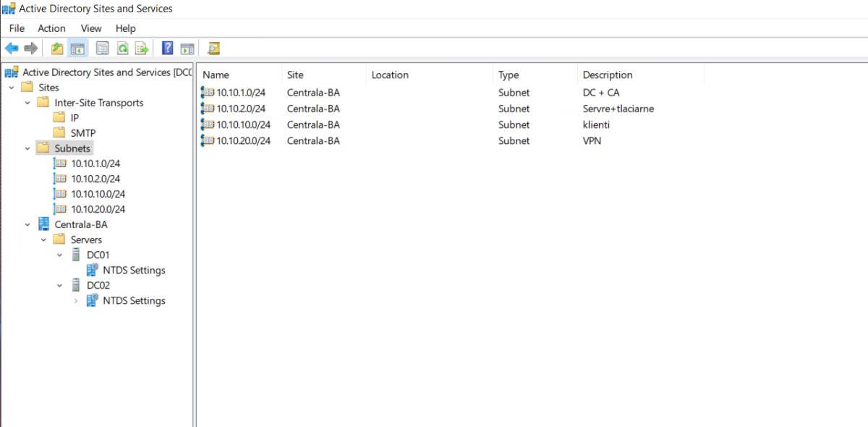Viewport: 868px width, 427px height.
Task: Click the Properties toolbar icon
Action: point(103,48)
